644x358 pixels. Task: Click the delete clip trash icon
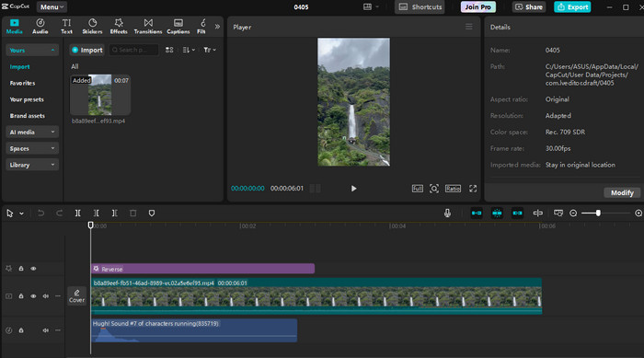pos(133,213)
